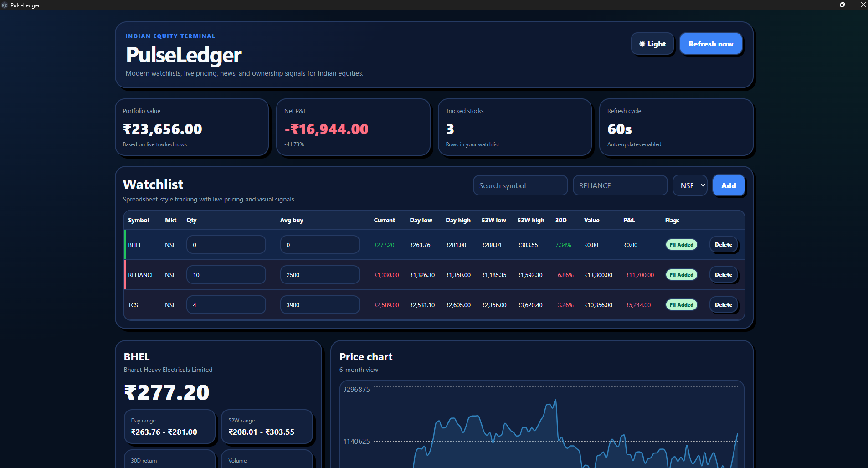Viewport: 868px width, 468px height.
Task: Edit the RELIANCE average buy field showing 2500
Action: (320, 275)
